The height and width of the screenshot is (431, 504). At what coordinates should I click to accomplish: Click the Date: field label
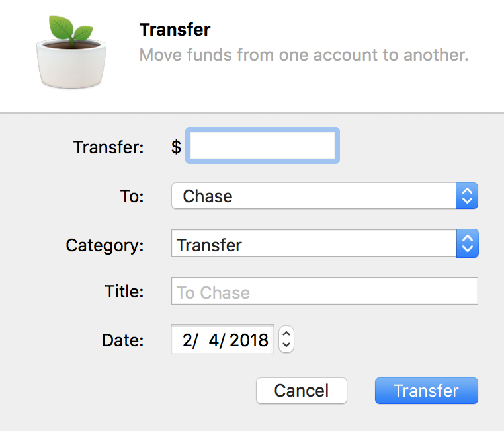pyautogui.click(x=123, y=340)
